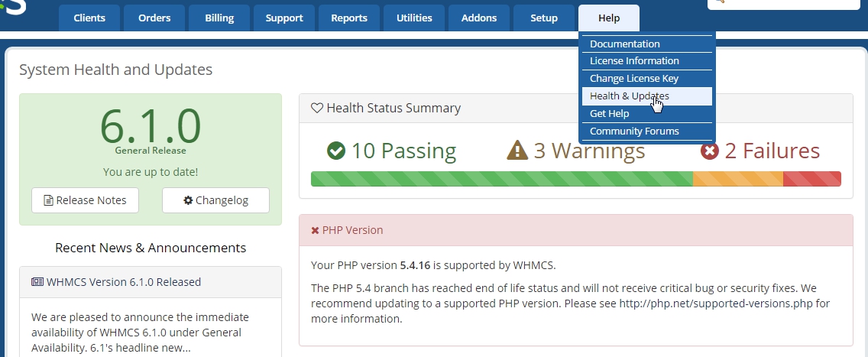Click the '3 Warnings' text
Viewport: 868px width, 357px height.
[x=589, y=151]
